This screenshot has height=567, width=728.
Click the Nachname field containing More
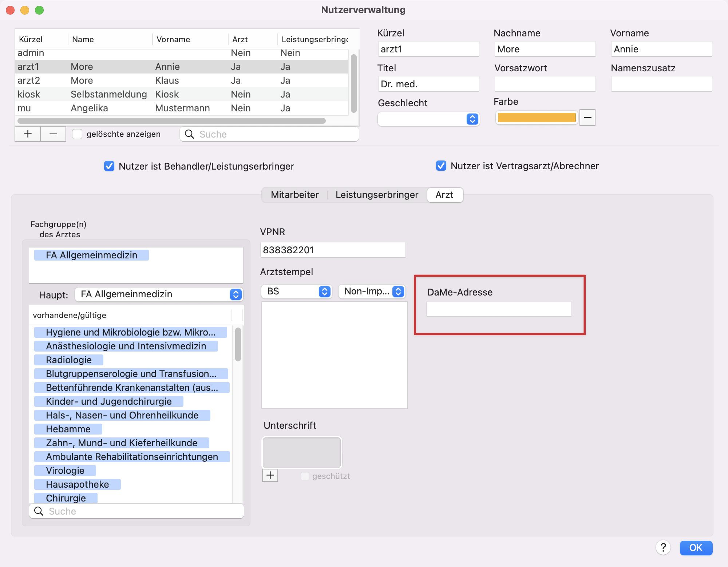545,49
